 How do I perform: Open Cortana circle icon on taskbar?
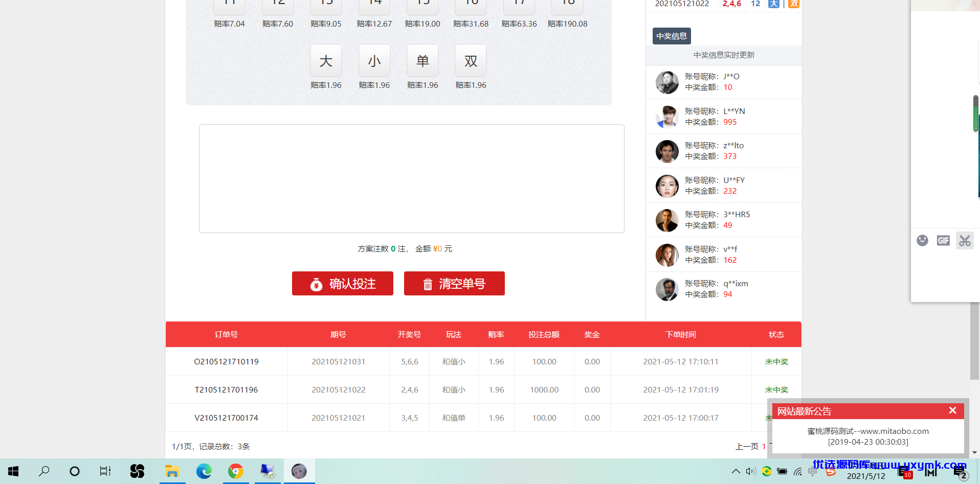click(75, 471)
